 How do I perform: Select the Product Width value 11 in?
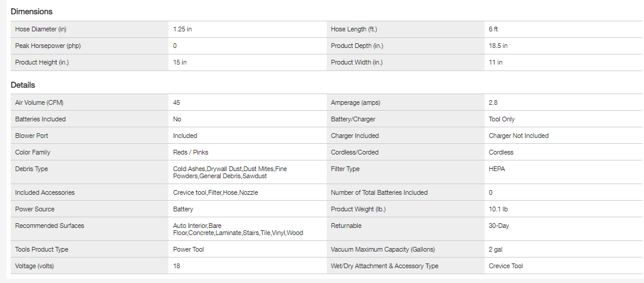point(495,62)
